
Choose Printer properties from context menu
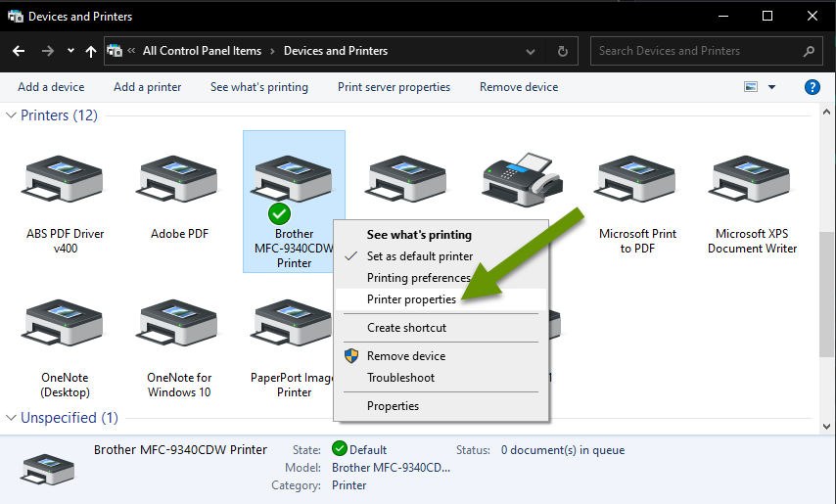(411, 299)
